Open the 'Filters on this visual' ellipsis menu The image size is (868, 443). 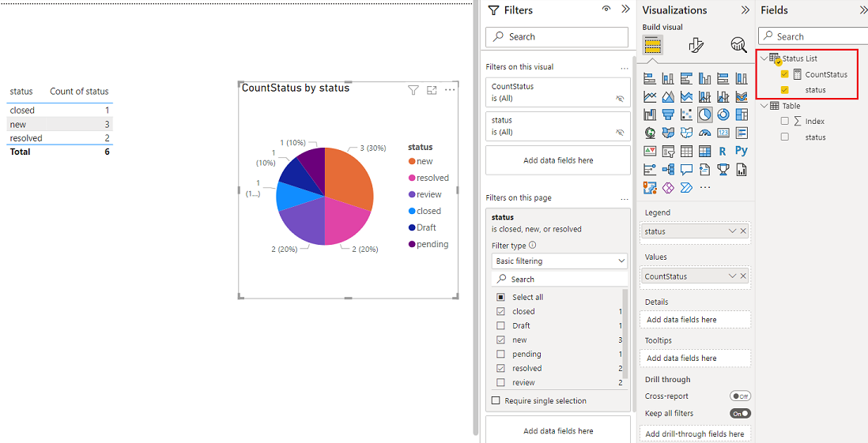[x=625, y=67]
